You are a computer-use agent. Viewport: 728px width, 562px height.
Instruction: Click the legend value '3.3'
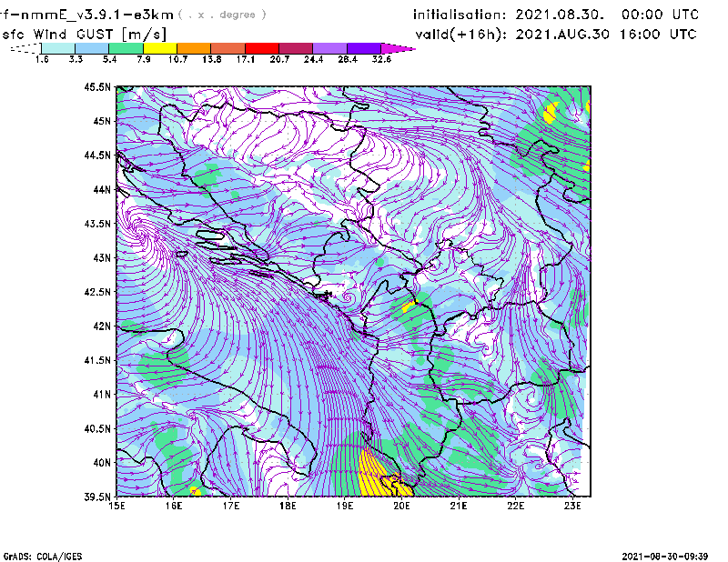coord(76,59)
